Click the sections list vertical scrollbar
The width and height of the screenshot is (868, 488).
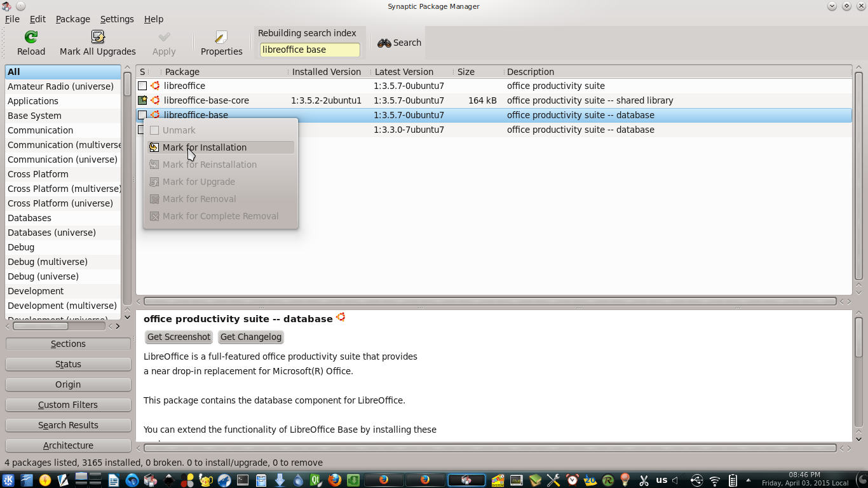(127, 84)
